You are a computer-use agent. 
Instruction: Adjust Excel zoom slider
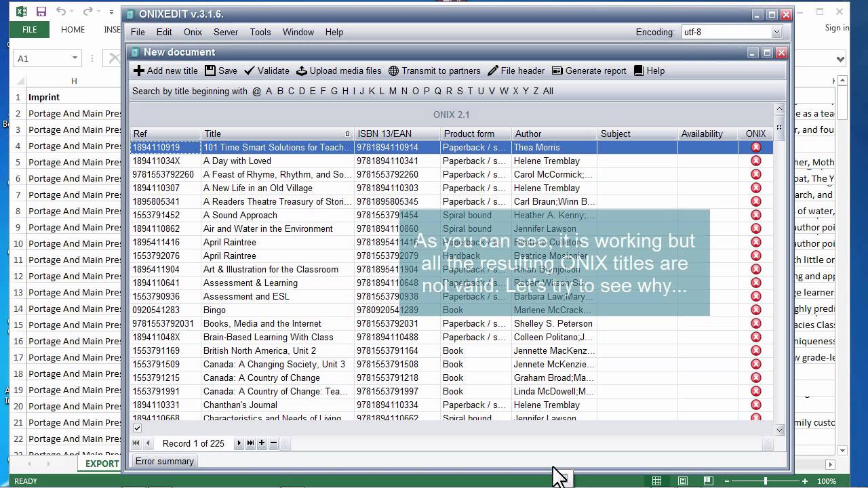click(x=766, y=481)
